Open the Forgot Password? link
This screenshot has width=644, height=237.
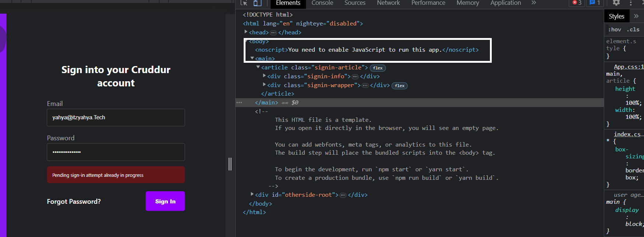coord(74,202)
